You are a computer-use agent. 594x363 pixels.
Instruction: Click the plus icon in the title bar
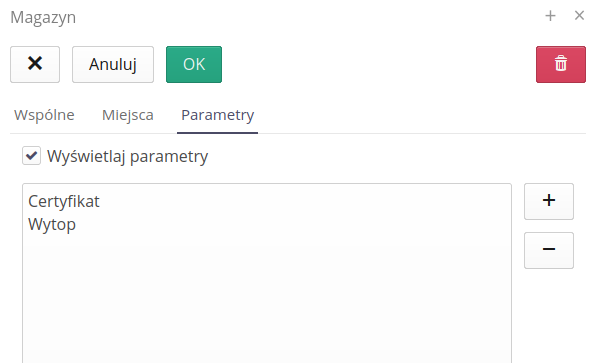click(550, 16)
